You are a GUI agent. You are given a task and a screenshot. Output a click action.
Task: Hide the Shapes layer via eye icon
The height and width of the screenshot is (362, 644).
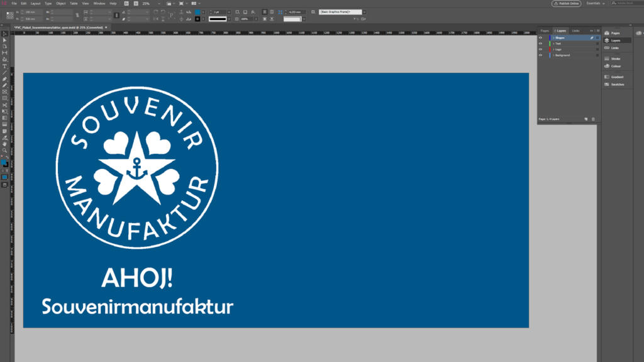click(x=540, y=38)
